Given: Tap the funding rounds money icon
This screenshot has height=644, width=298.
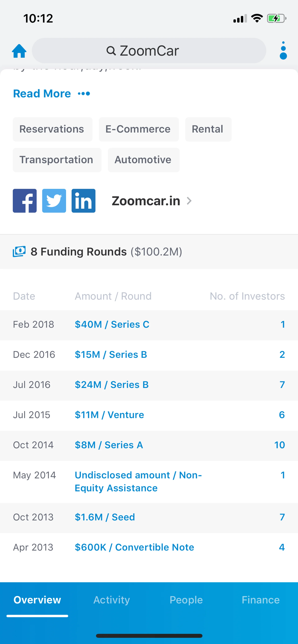Looking at the screenshot, I should click(19, 251).
